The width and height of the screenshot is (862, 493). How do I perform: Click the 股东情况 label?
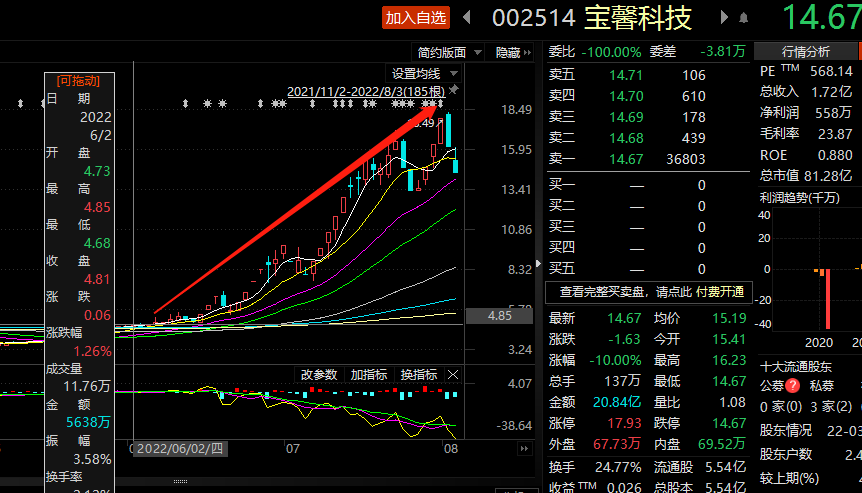(x=786, y=430)
